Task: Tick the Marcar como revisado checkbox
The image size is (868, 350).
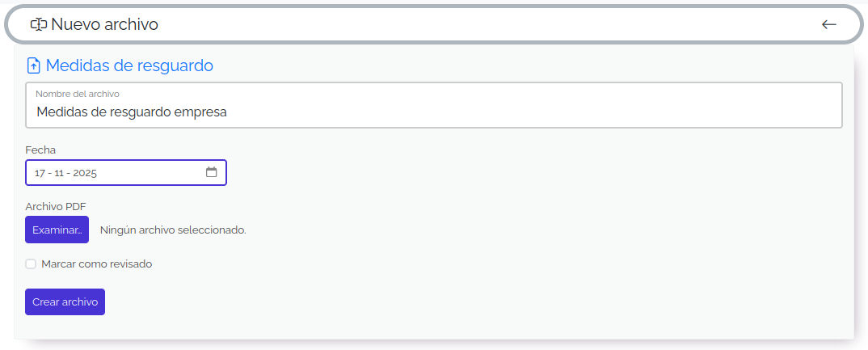Action: point(31,264)
